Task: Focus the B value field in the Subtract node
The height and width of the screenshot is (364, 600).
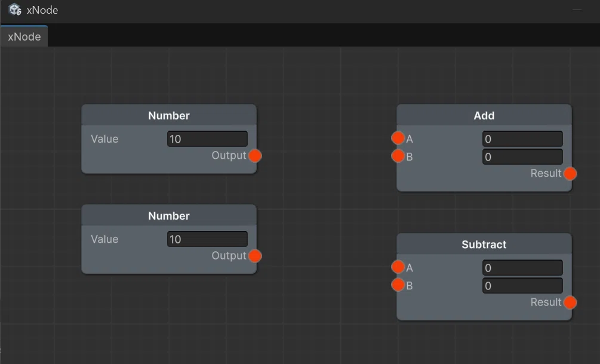Action: [523, 286]
